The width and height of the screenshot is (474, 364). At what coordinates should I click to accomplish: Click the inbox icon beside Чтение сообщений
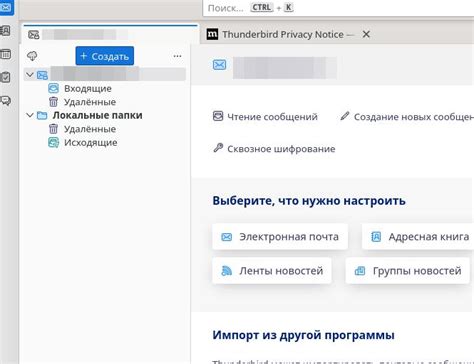point(218,116)
